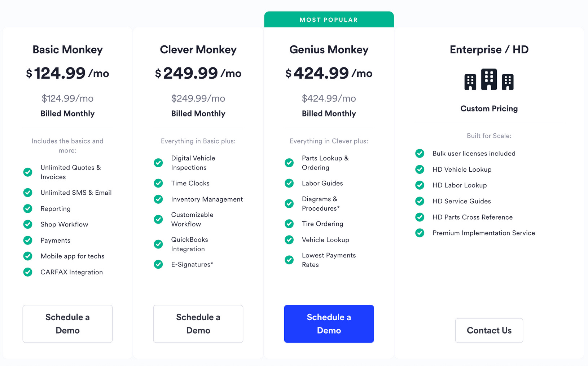Toggle the checkmark next to Payments
Screen dimensions: 588x366
coord(28,240)
